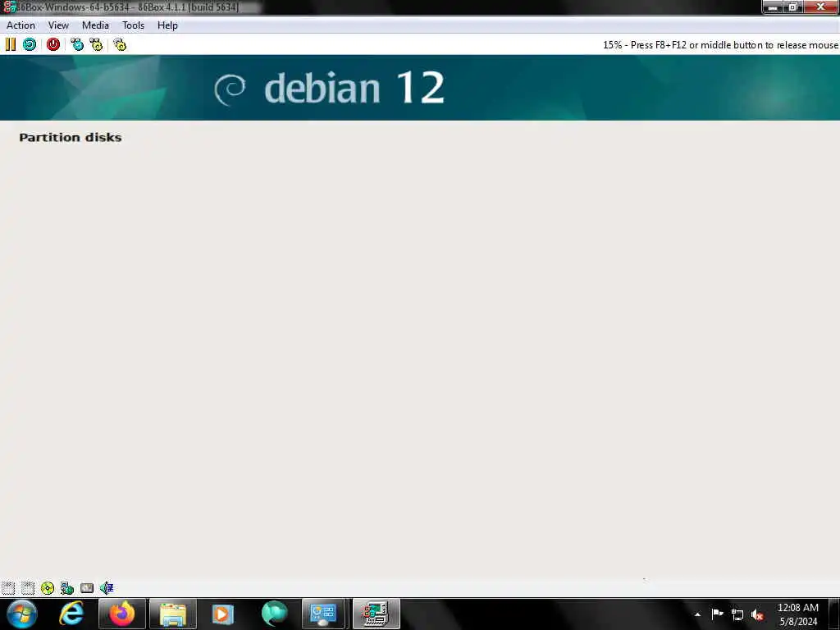Open the Windows Start menu
The height and width of the screenshot is (630, 840).
pos(22,614)
